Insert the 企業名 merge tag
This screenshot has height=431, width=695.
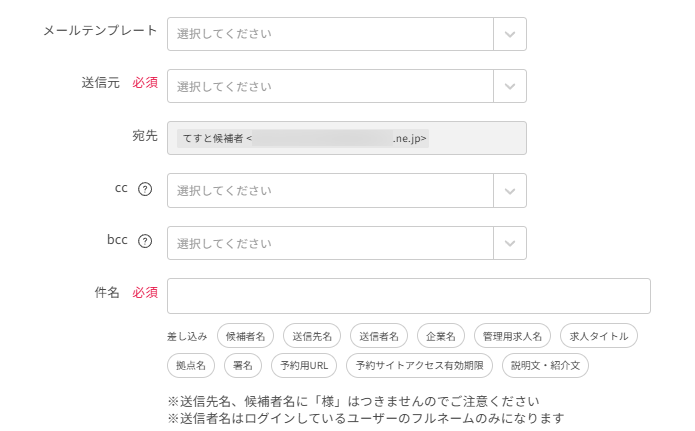pyautogui.click(x=439, y=336)
